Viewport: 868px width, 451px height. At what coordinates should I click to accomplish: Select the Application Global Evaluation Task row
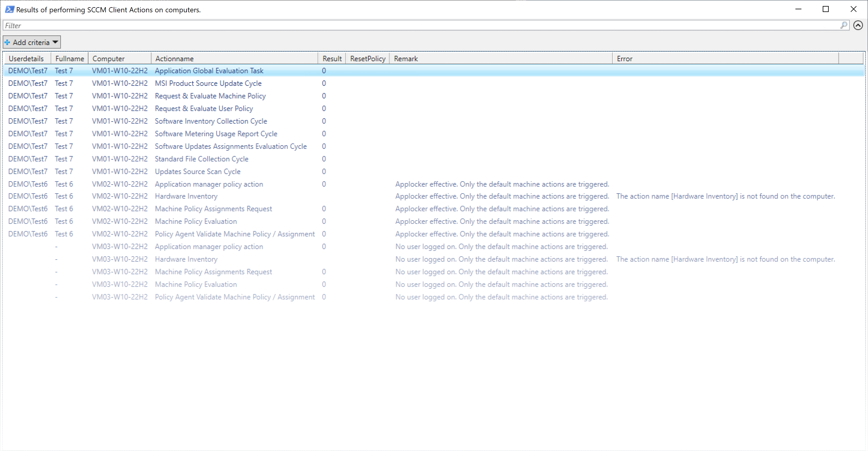click(209, 71)
